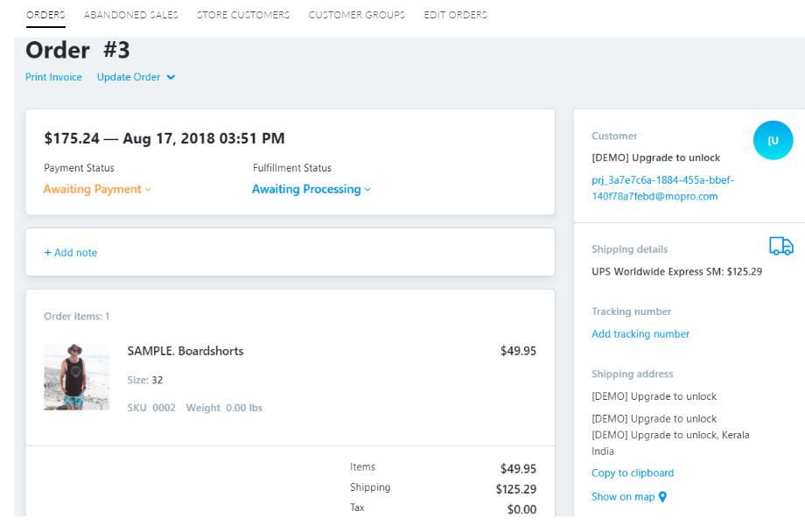Switch to the Orders tab
Image resolution: width=805 pixels, height=532 pixels.
point(45,15)
